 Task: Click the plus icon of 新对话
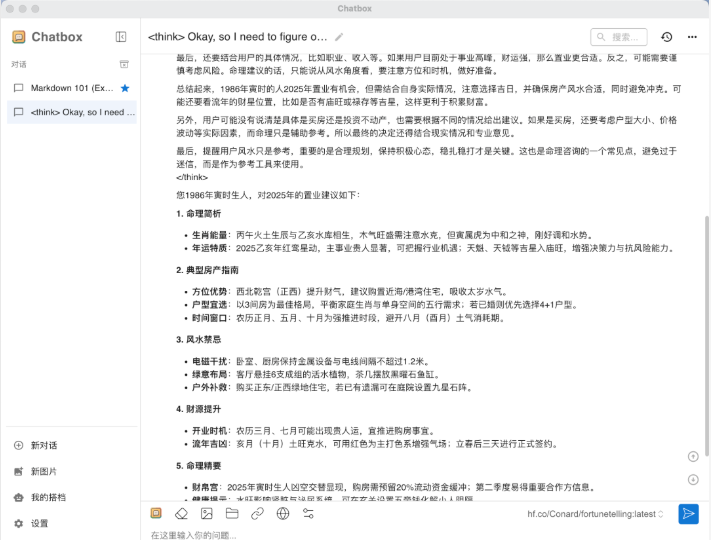pos(19,445)
